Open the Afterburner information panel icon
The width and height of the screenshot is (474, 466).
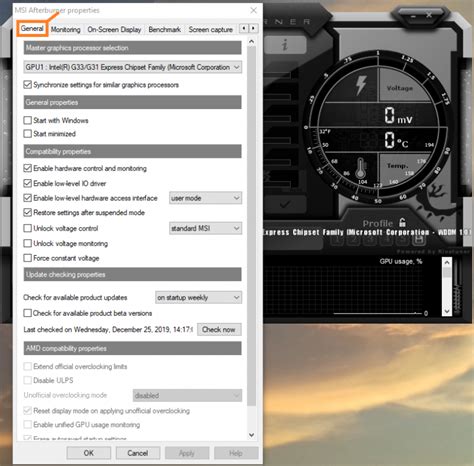(285, 44)
